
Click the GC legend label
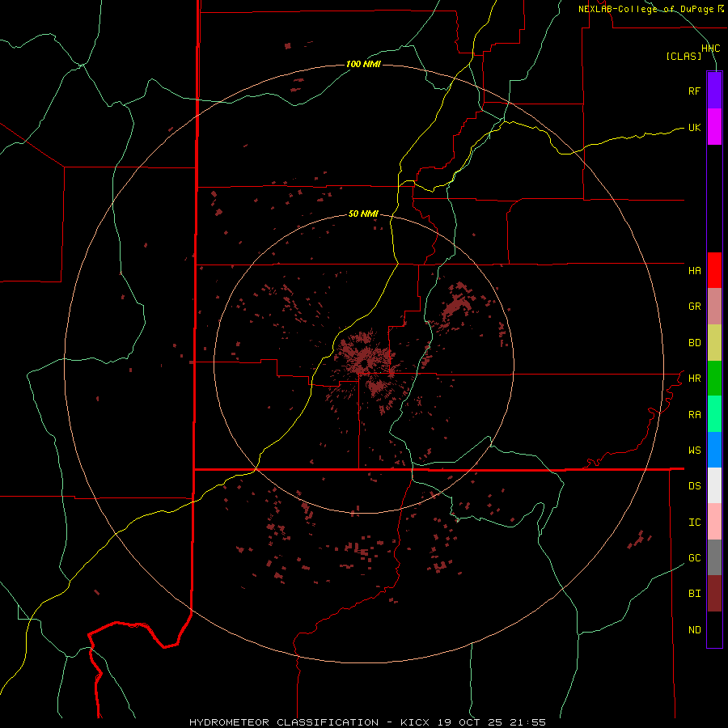(694, 558)
